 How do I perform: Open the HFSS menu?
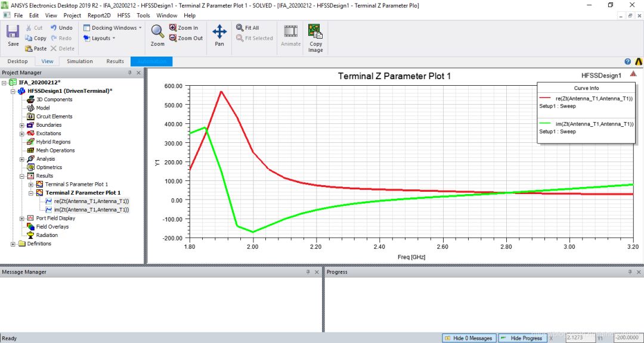pyautogui.click(x=124, y=15)
